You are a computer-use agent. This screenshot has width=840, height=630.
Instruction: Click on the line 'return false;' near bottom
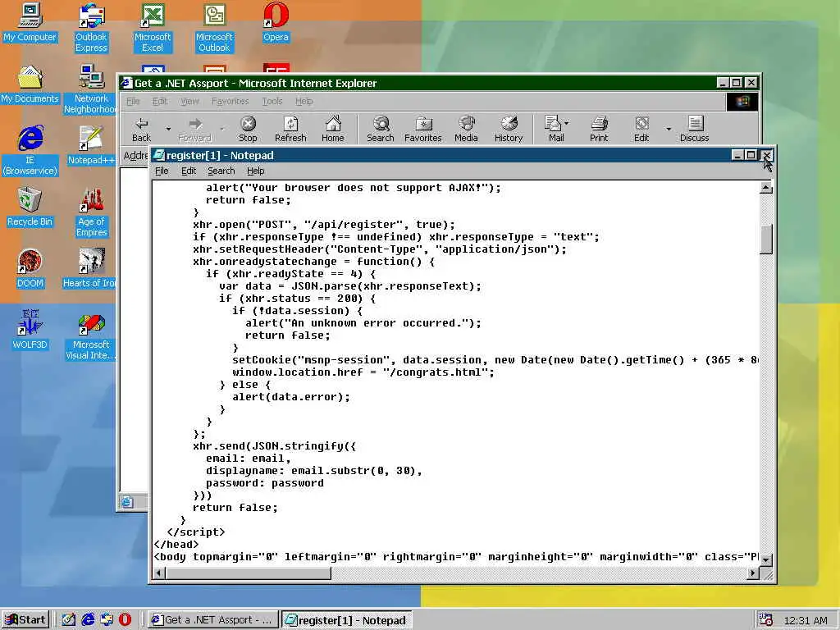pyautogui.click(x=235, y=507)
